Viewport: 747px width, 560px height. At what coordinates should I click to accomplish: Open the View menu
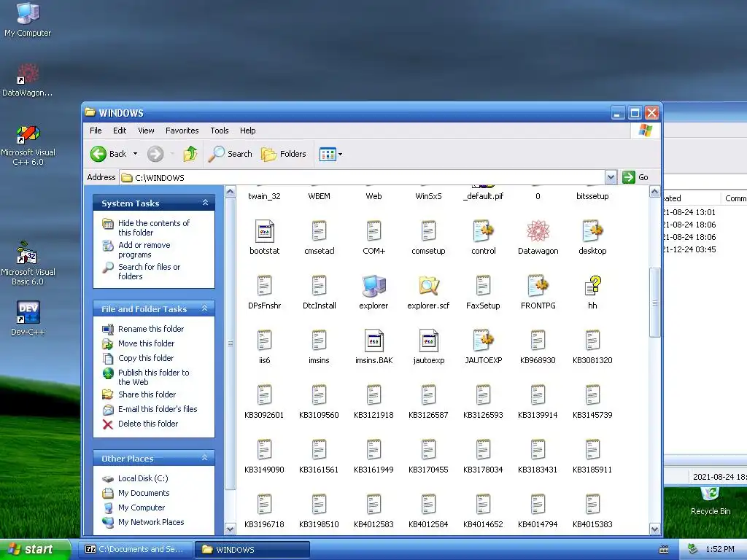tap(146, 131)
